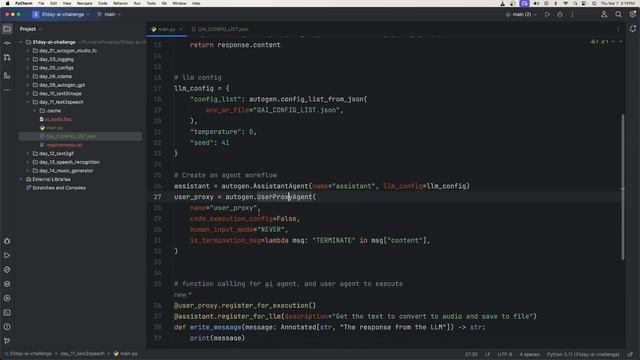Open Search Everywhere magnifier icon
This screenshot has height=360, width=640.
point(618,14)
